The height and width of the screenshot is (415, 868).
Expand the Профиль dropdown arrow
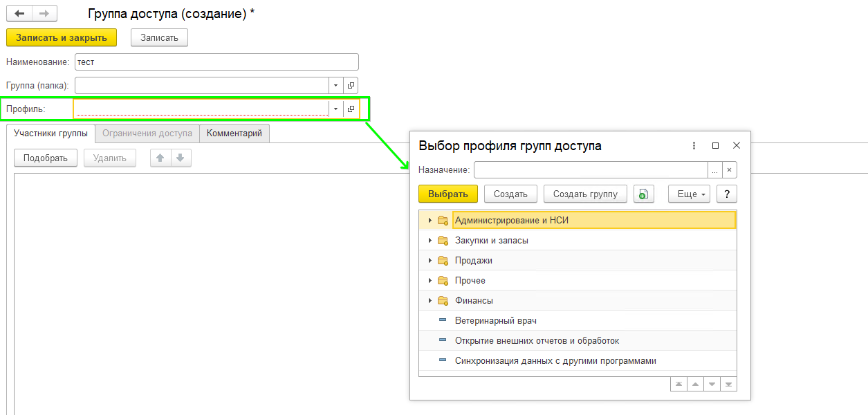335,109
